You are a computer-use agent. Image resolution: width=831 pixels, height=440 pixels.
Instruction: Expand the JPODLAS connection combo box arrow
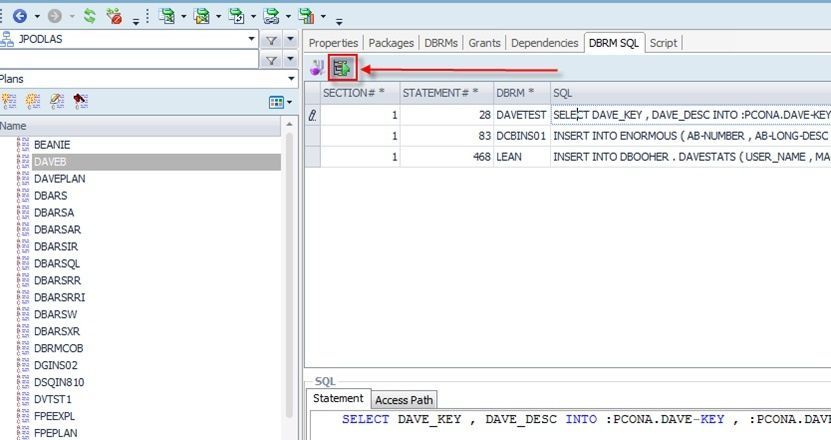tap(251, 39)
